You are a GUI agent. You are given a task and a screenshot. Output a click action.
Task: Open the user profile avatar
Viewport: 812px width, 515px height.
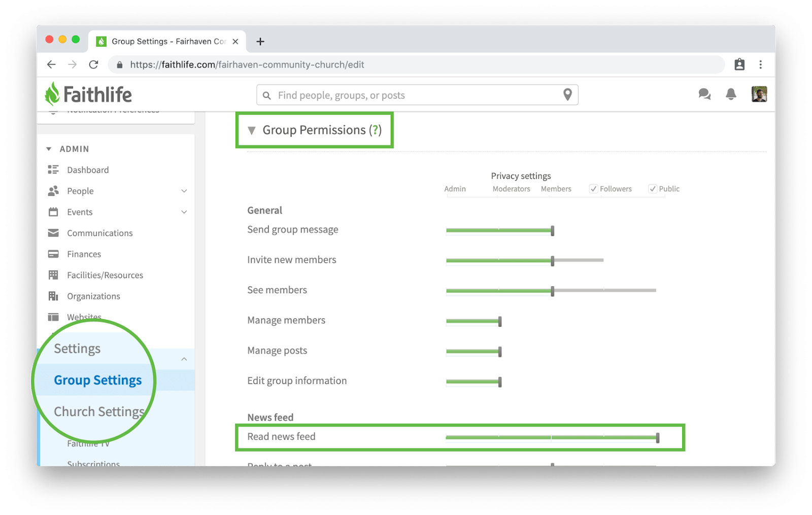[x=759, y=94]
